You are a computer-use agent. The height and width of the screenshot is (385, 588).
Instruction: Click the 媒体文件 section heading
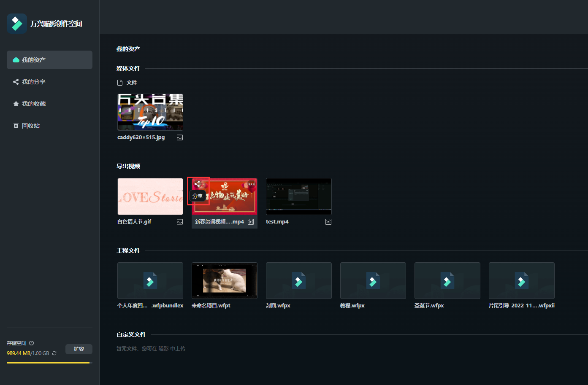[x=128, y=68]
